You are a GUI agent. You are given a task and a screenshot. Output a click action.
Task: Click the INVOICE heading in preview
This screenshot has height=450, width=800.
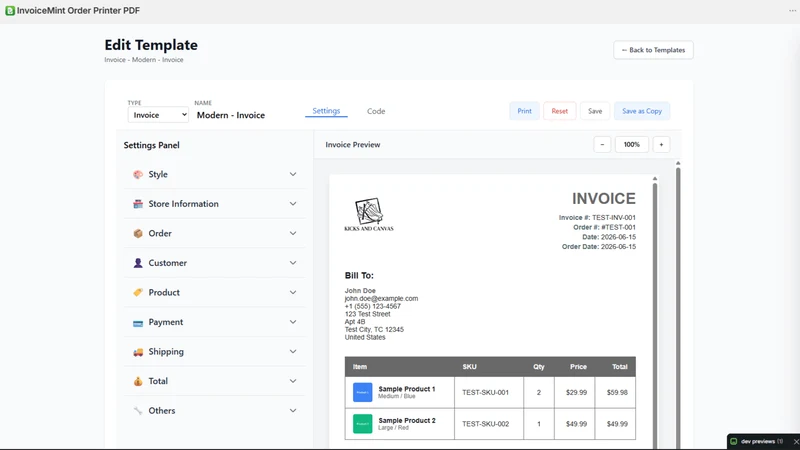[x=604, y=198]
